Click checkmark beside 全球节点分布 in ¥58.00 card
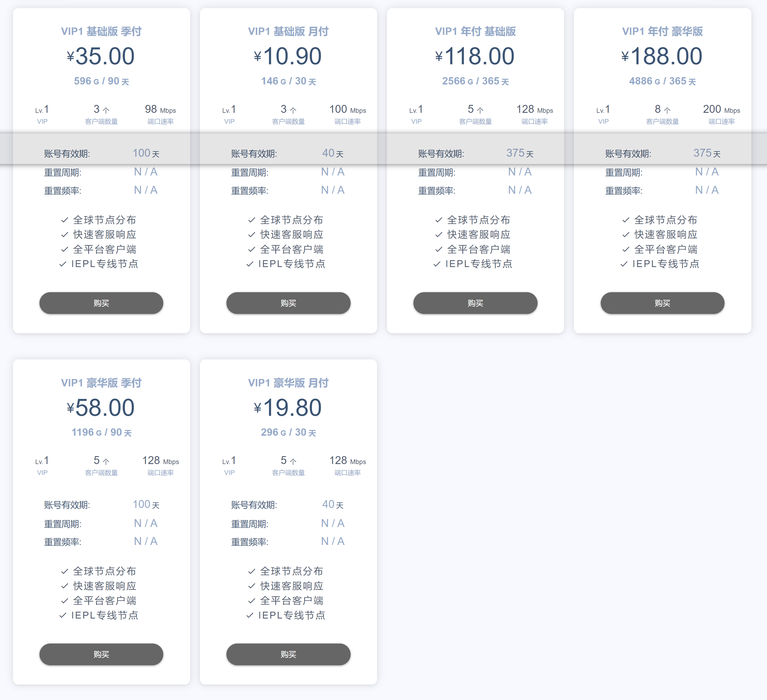This screenshot has width=767, height=700. tap(65, 571)
